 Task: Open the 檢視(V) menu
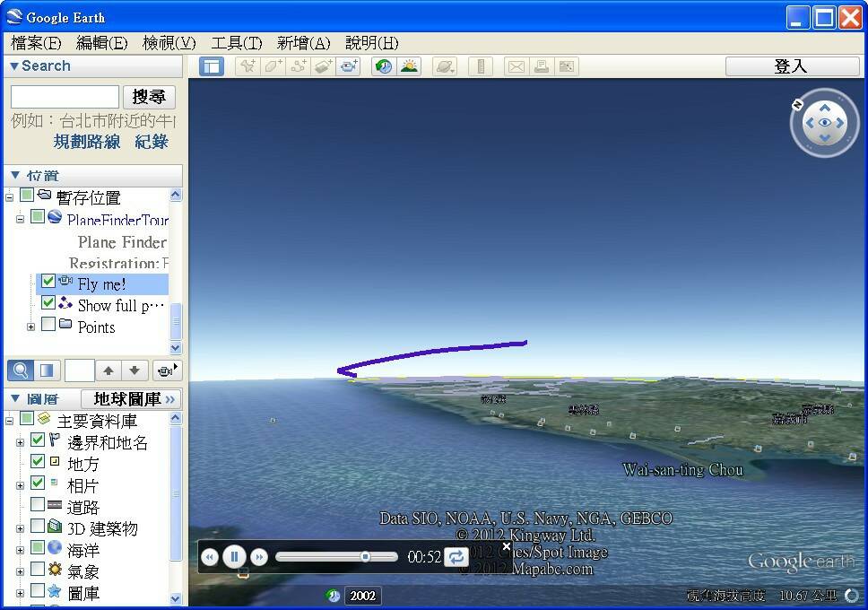pos(169,43)
